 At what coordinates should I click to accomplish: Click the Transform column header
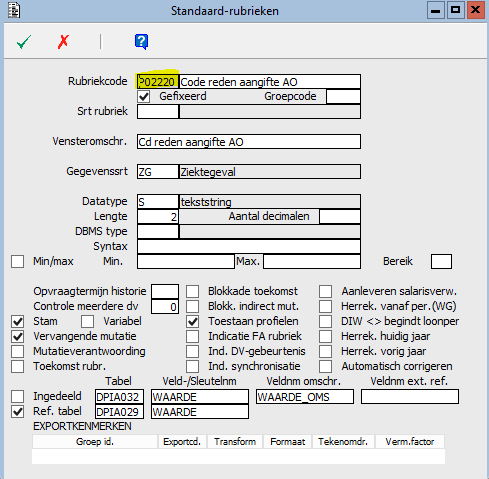pos(235,442)
